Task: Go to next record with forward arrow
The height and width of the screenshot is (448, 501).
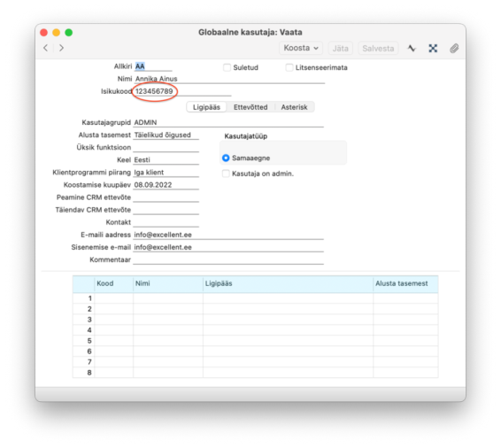Action: click(61, 48)
